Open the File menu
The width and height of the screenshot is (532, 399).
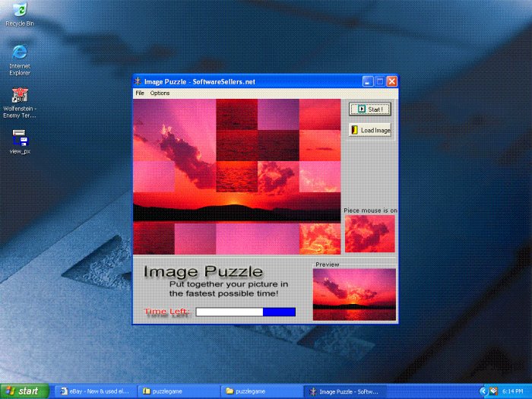click(x=140, y=93)
